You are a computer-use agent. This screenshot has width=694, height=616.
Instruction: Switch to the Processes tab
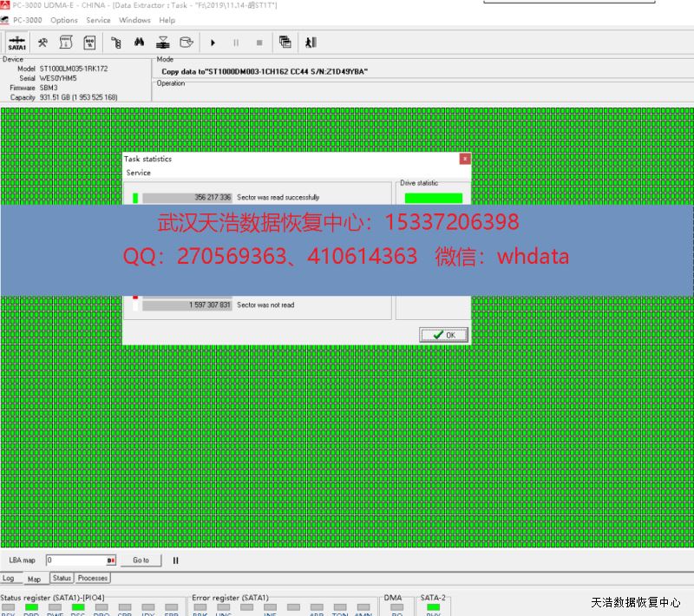tap(93, 578)
